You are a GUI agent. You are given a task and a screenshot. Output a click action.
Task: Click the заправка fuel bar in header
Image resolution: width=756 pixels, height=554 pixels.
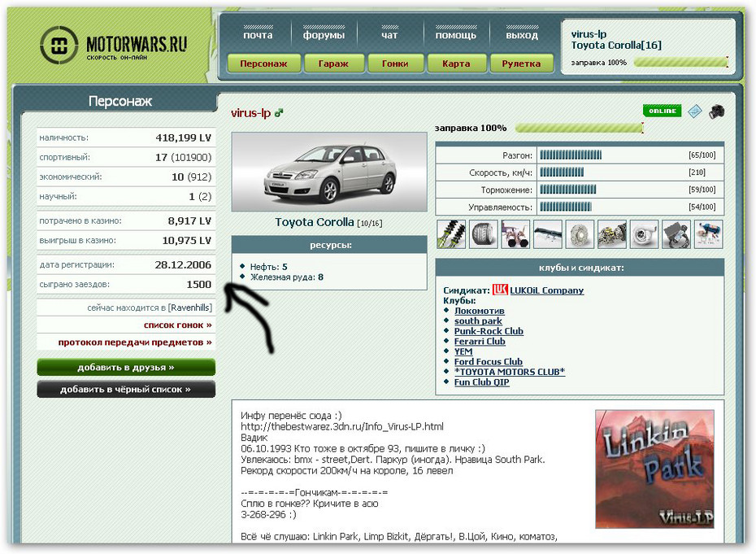coord(680,63)
